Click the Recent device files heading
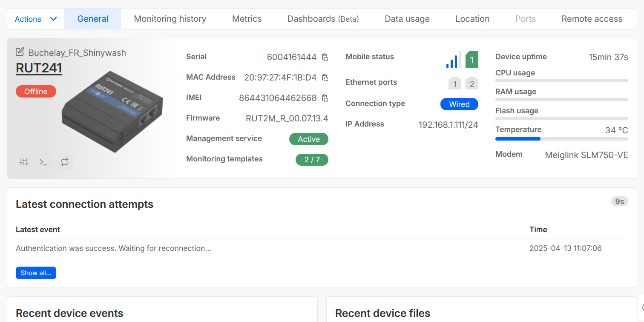Viewport: 644px width, 322px height. (x=382, y=313)
